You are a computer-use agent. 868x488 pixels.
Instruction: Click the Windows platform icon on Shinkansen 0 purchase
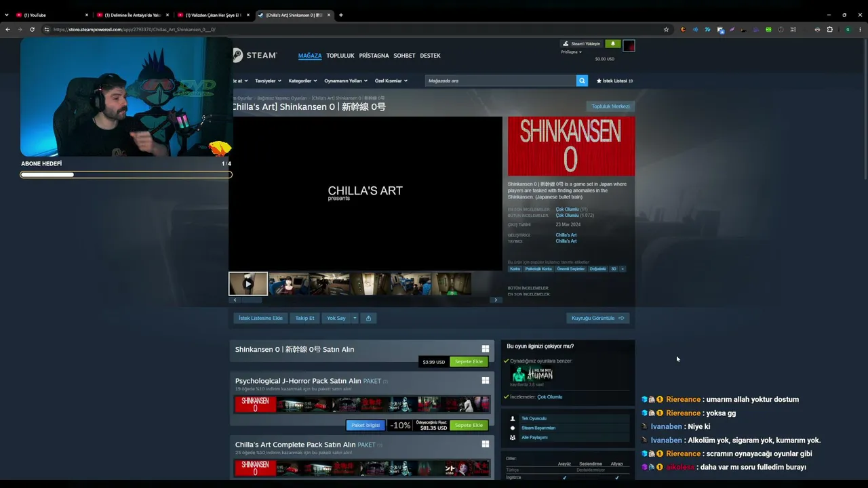(485, 348)
